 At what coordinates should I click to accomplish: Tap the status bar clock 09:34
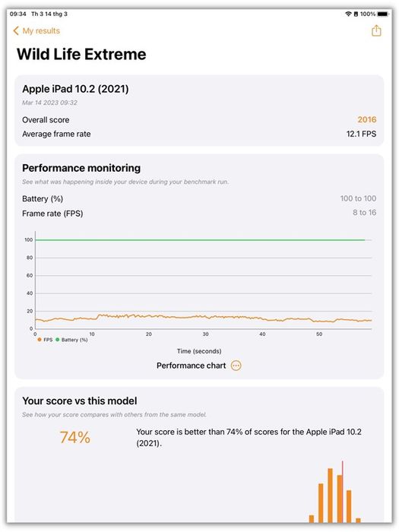point(18,14)
